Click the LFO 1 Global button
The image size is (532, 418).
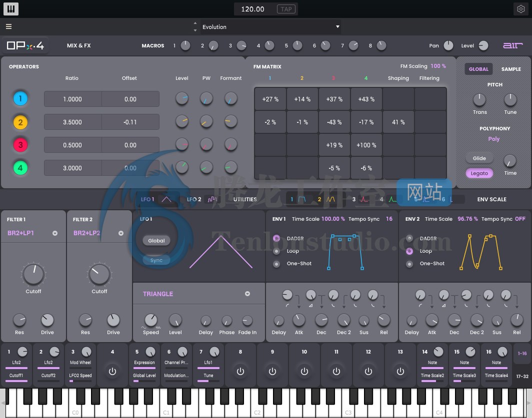coord(156,241)
